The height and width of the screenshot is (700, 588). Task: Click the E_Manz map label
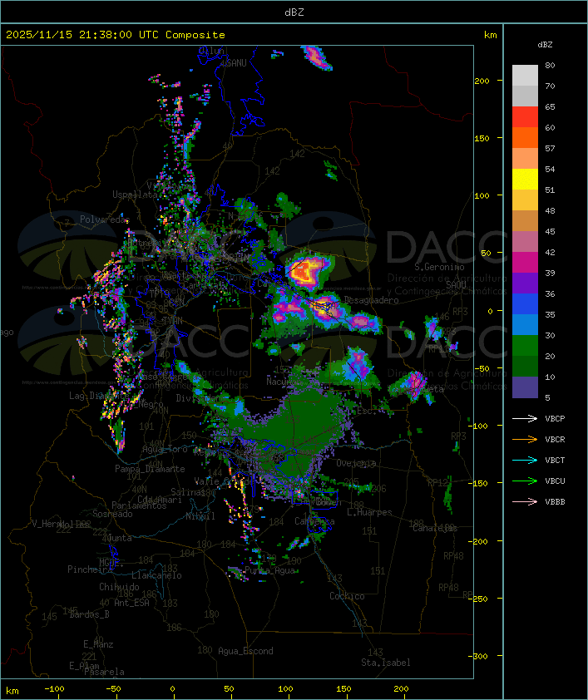click(98, 644)
